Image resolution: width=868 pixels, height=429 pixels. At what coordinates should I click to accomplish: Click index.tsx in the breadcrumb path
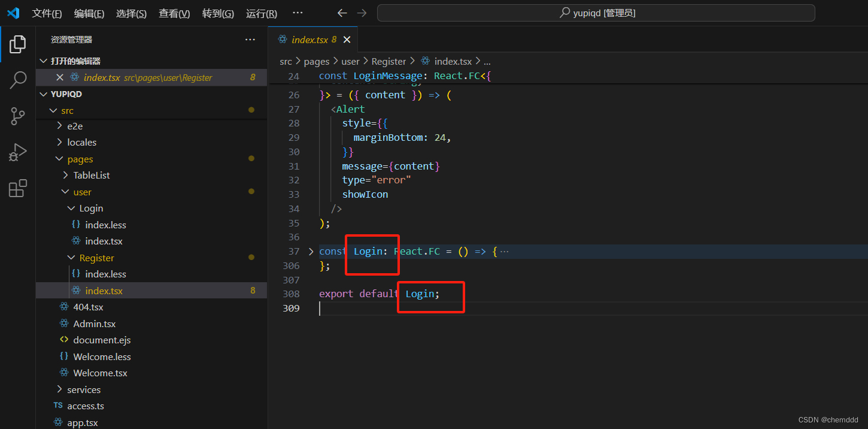pyautogui.click(x=453, y=61)
